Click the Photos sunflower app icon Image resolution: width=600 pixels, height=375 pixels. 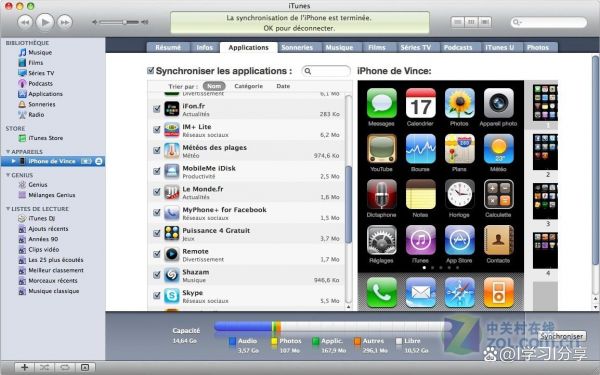tap(460, 103)
